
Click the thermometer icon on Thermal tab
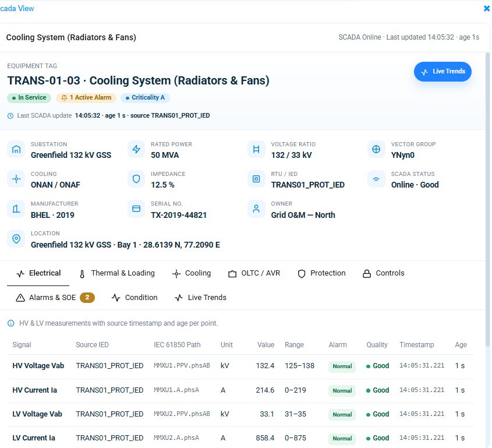click(82, 274)
